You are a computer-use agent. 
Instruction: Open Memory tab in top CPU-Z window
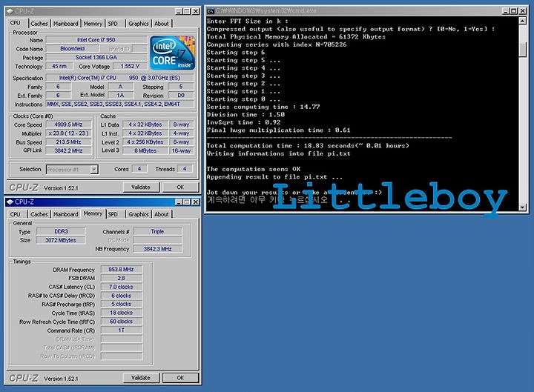pyautogui.click(x=93, y=24)
